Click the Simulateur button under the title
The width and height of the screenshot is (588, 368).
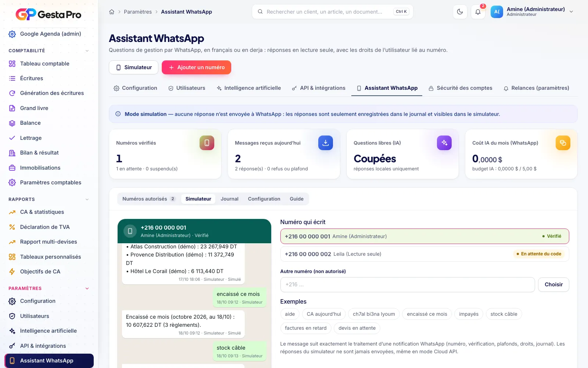[x=133, y=67]
